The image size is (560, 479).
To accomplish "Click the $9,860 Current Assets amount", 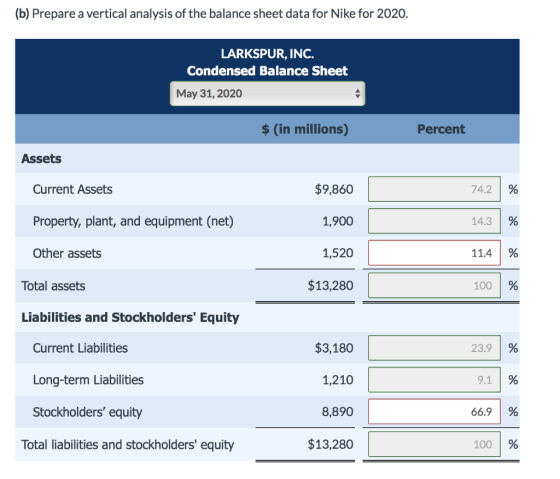I will coord(334,189).
